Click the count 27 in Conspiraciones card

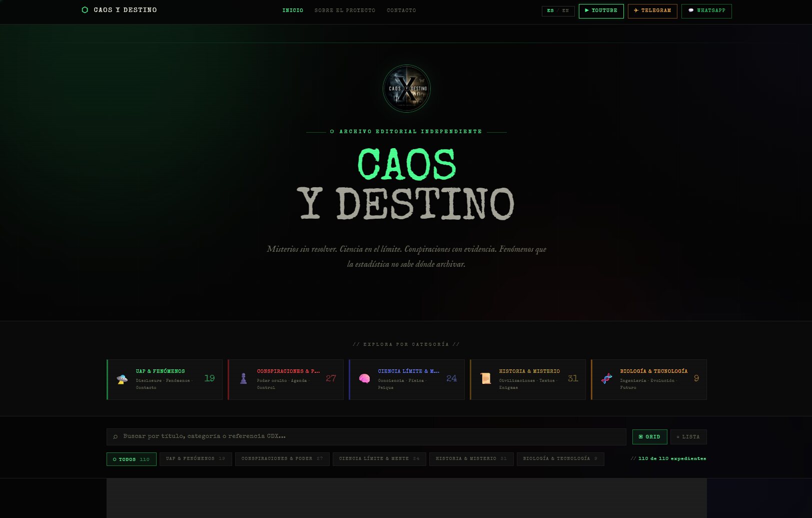(331, 378)
